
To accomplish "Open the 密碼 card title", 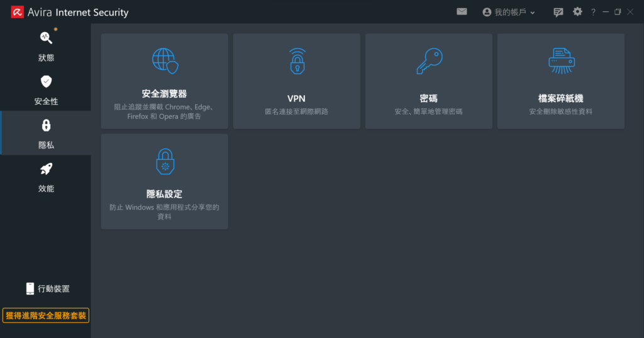I will tap(428, 99).
